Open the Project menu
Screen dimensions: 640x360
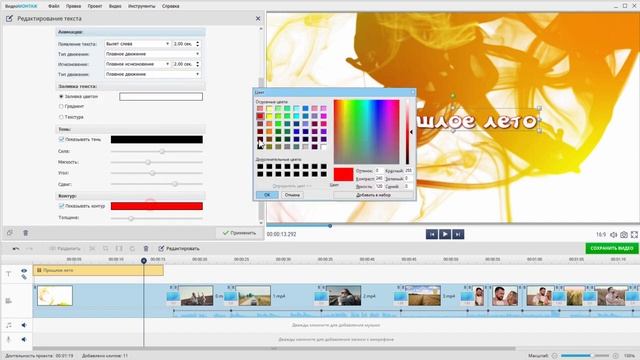click(x=95, y=6)
